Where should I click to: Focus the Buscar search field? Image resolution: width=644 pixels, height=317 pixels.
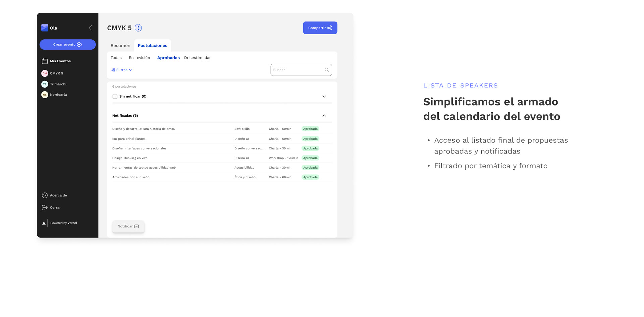click(x=298, y=70)
